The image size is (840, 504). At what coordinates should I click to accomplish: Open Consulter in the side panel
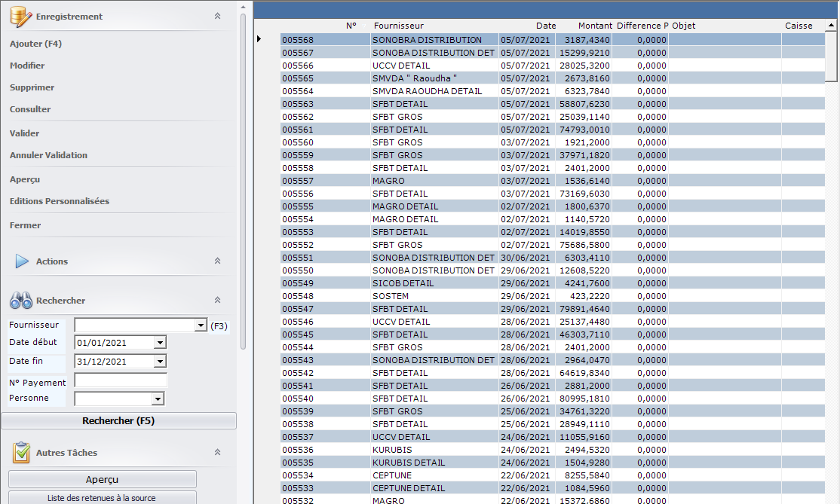(x=30, y=109)
